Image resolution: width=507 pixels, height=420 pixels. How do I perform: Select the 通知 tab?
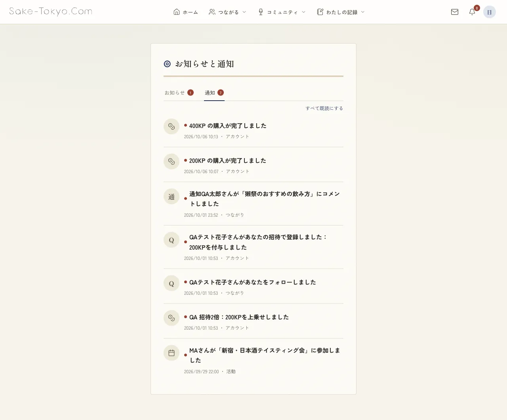[x=214, y=93]
